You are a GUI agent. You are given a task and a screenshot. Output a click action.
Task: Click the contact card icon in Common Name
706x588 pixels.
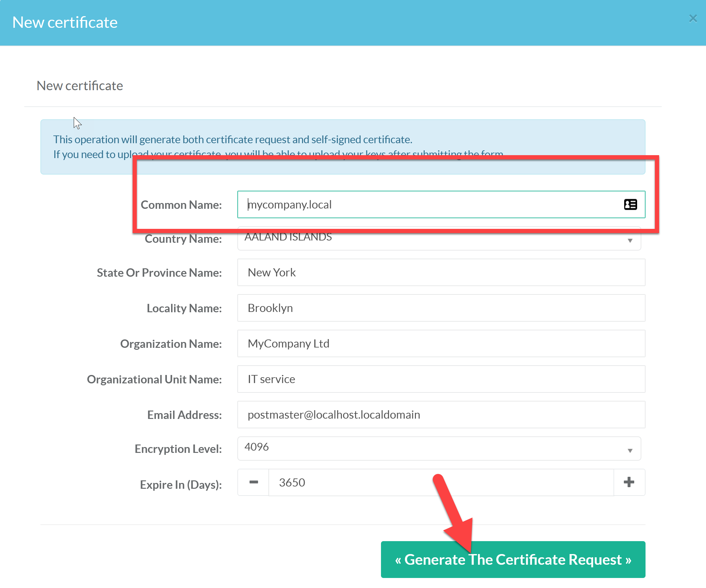point(630,204)
